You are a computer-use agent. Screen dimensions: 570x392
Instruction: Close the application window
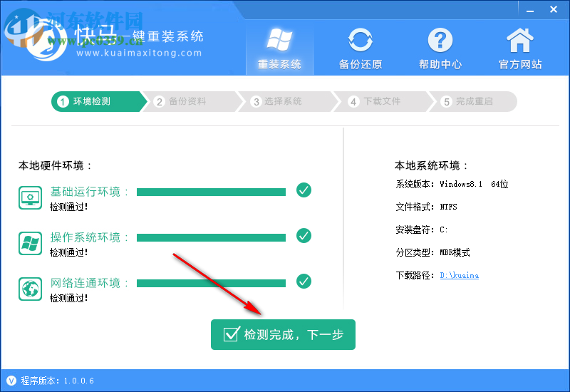[x=554, y=9]
